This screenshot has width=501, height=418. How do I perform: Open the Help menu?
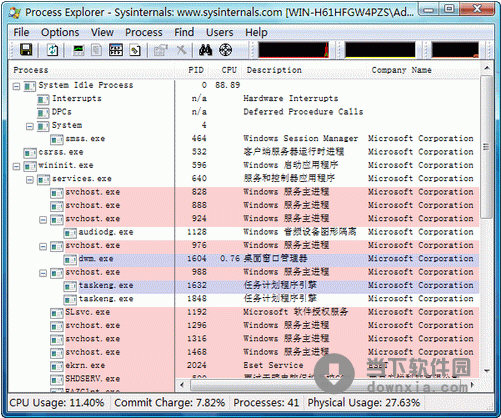[256, 32]
